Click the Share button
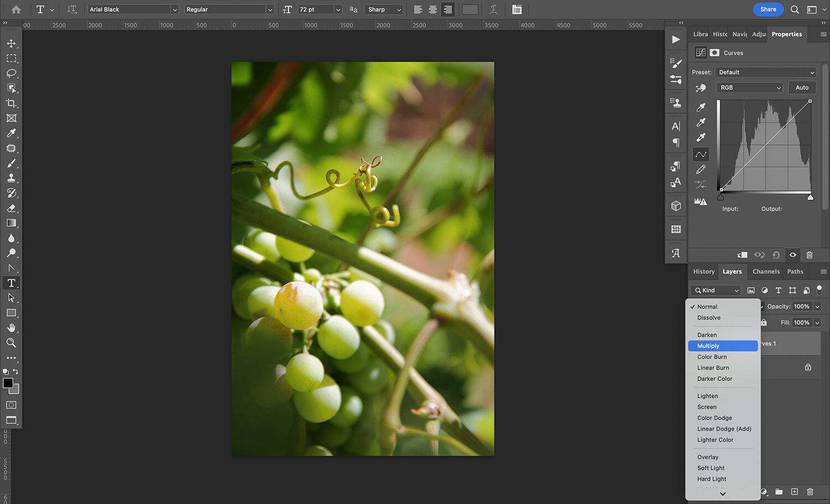This screenshot has width=830, height=504. tap(768, 9)
